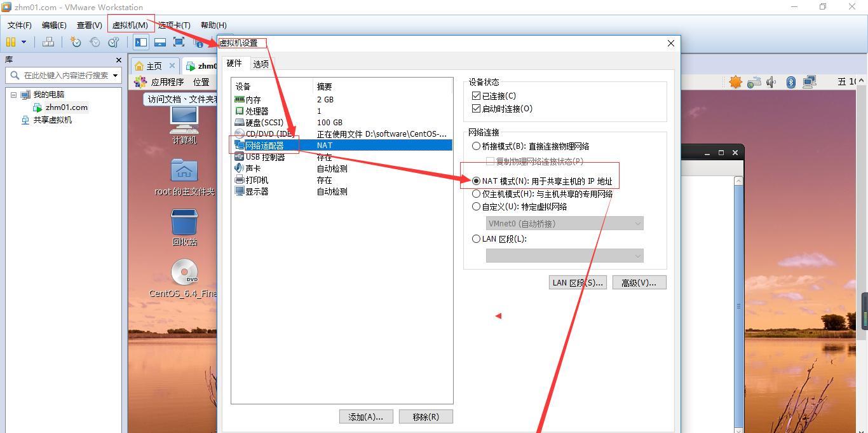Open the 文件(F) menu
Screen dimensions: 868x433
(20, 25)
